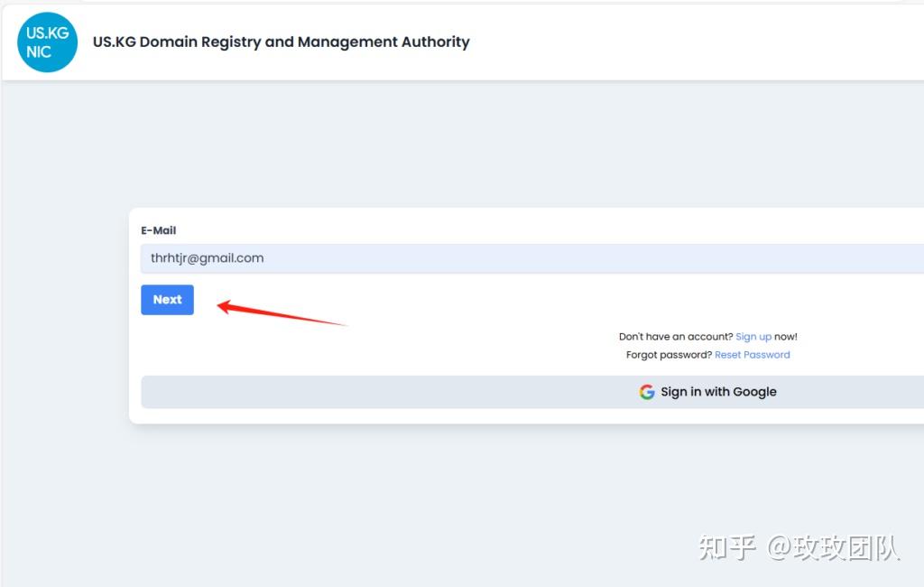
Task: Click the Sign in with Google button
Action: pos(532,392)
